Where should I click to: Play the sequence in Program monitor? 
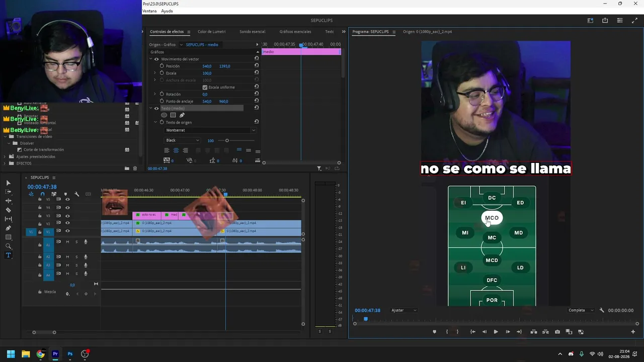(496, 332)
